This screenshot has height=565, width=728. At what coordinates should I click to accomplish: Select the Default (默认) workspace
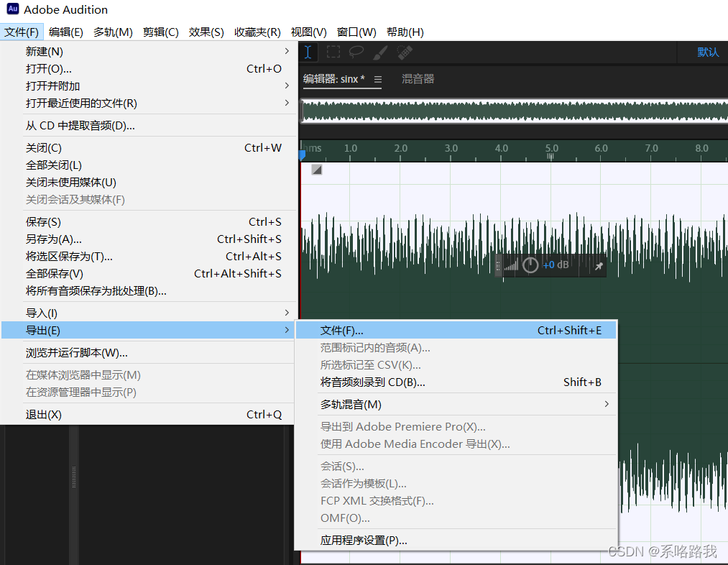[x=708, y=52]
